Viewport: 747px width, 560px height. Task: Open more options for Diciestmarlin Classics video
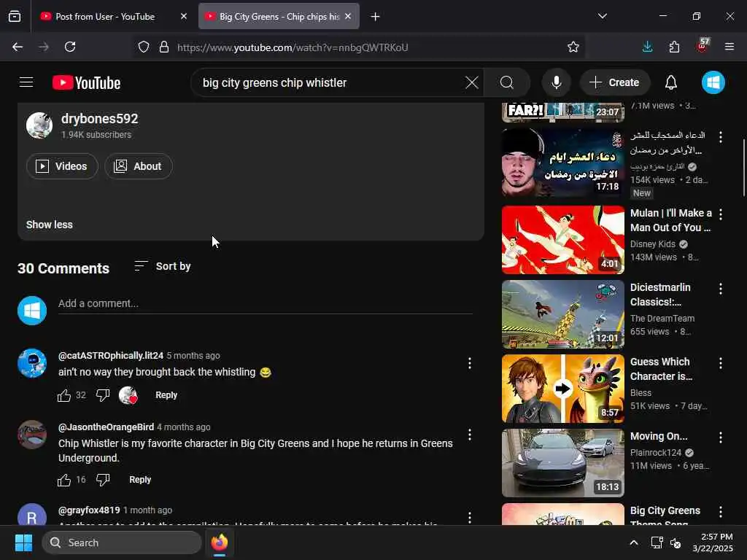click(x=721, y=289)
